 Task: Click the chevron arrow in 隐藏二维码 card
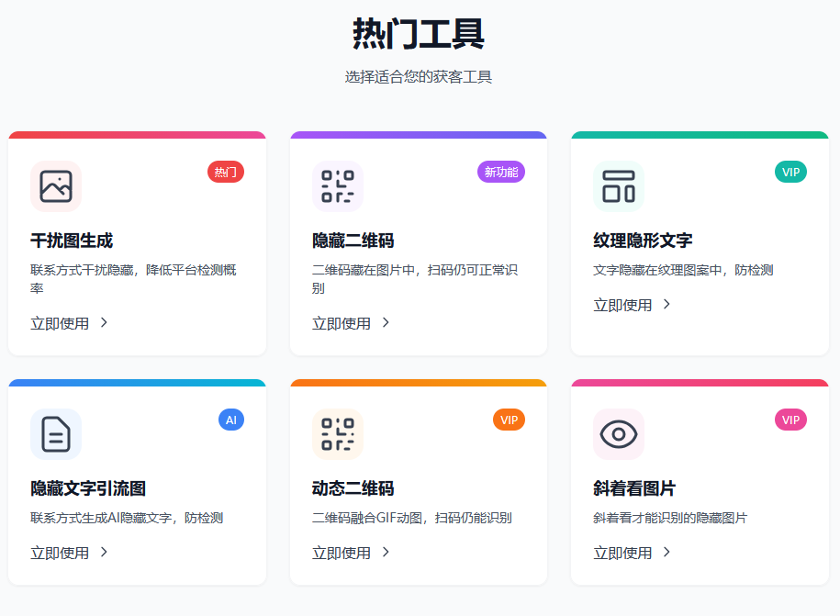coord(386,322)
